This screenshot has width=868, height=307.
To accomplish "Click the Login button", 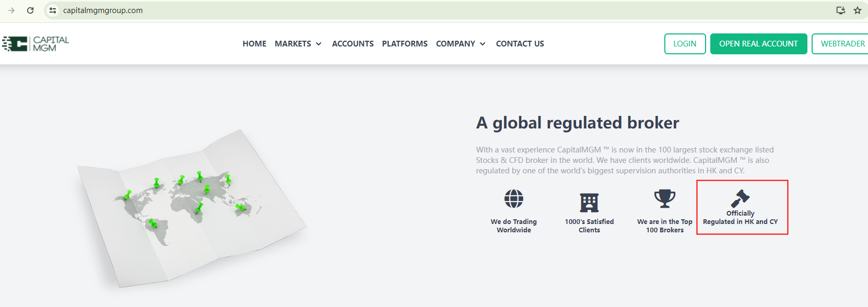I will [x=685, y=44].
